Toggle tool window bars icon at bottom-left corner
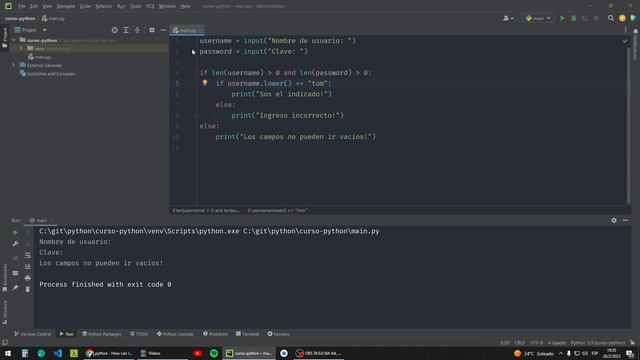This screenshot has width=640, height=360. (x=5, y=342)
